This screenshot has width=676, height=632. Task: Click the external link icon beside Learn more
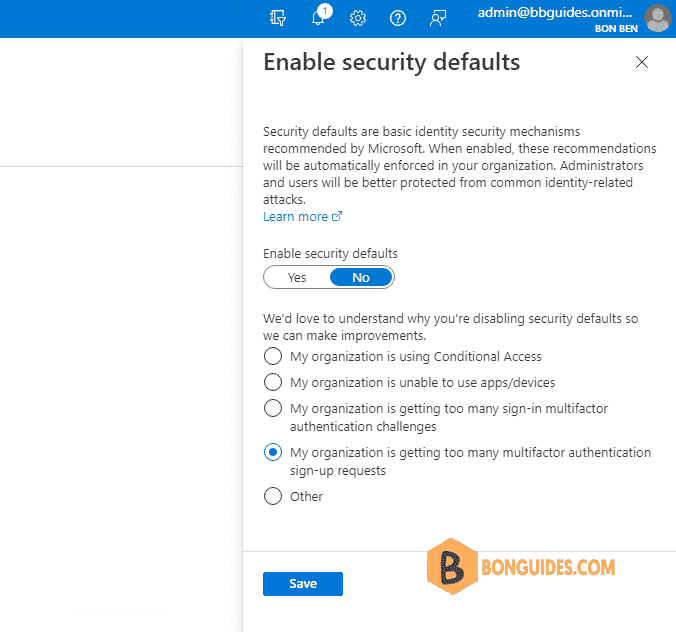tap(337, 216)
